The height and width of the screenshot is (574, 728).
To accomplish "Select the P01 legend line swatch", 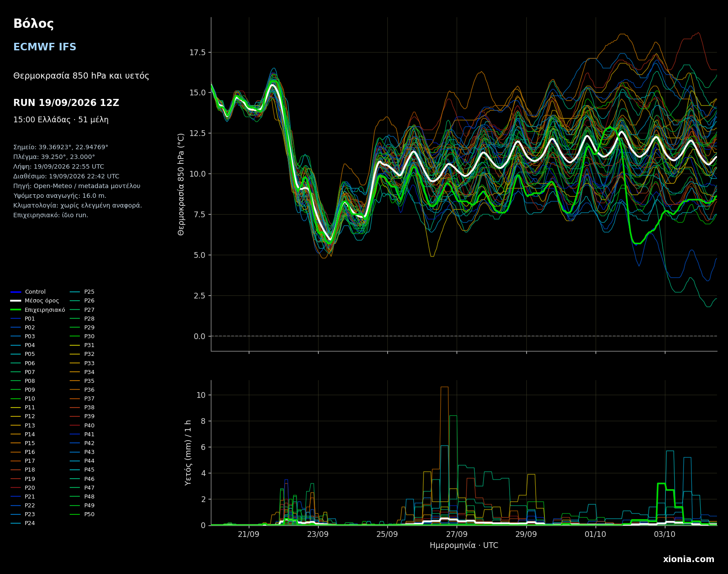I will pyautogui.click(x=16, y=319).
